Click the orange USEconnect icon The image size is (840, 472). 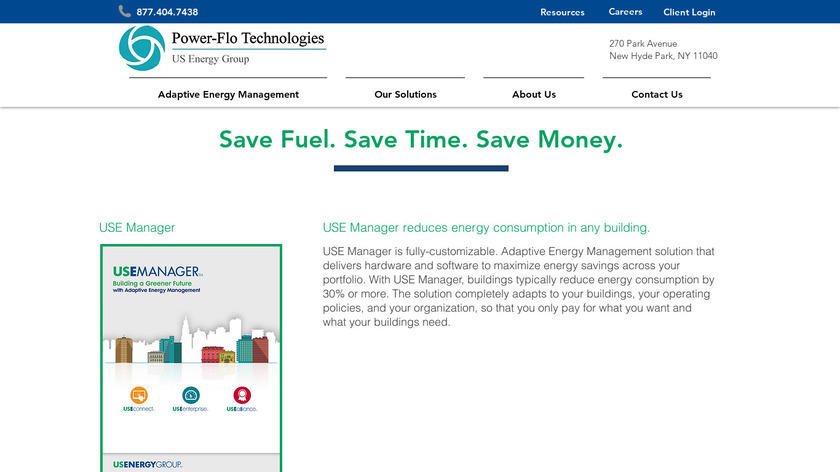(139, 395)
